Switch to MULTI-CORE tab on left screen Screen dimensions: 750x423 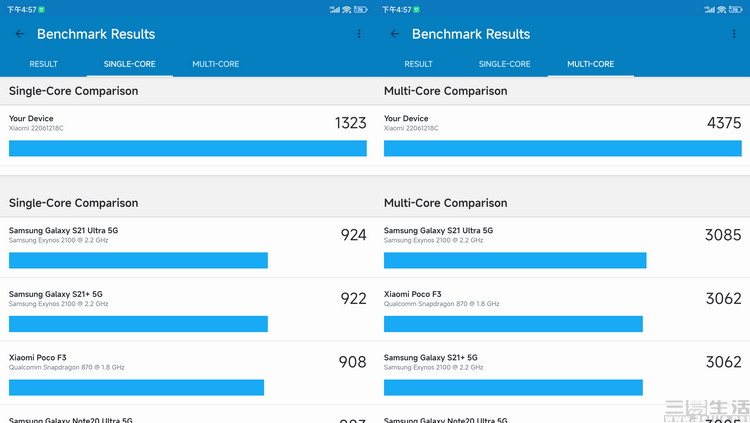pyautogui.click(x=216, y=64)
